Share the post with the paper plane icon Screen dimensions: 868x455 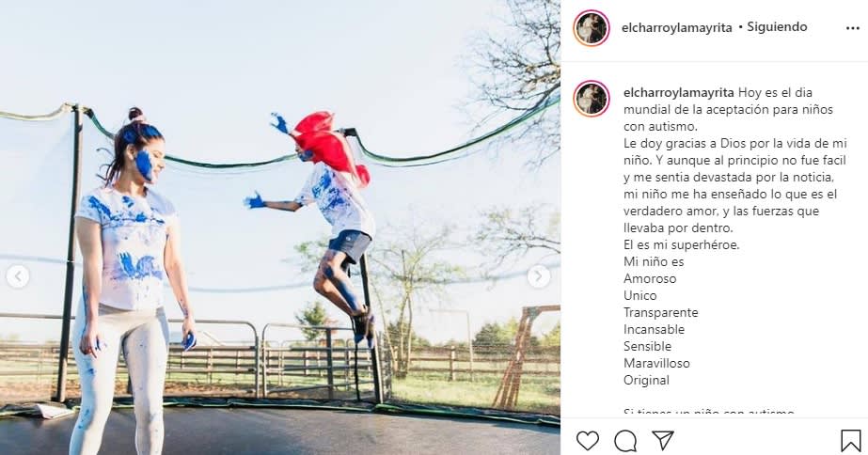pyautogui.click(x=663, y=441)
